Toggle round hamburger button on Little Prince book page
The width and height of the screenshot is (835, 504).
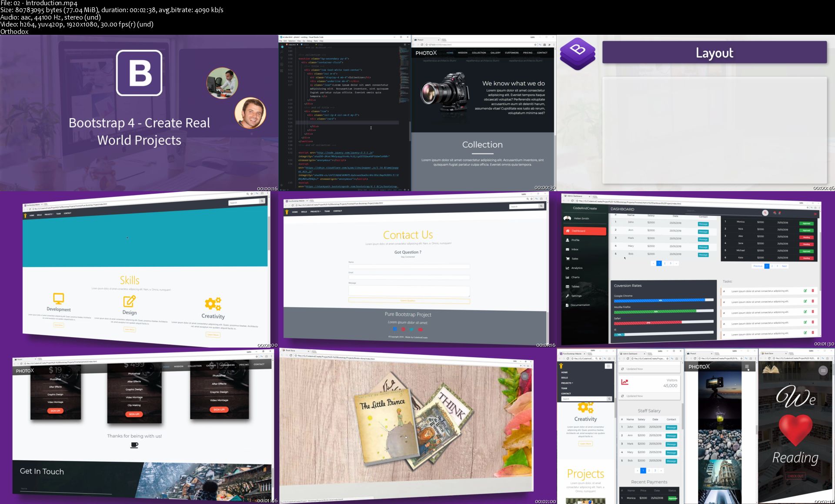pyautogui.click(x=525, y=376)
